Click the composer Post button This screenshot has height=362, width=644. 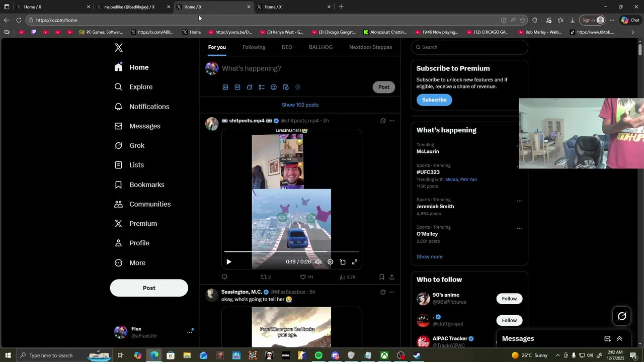384,87
